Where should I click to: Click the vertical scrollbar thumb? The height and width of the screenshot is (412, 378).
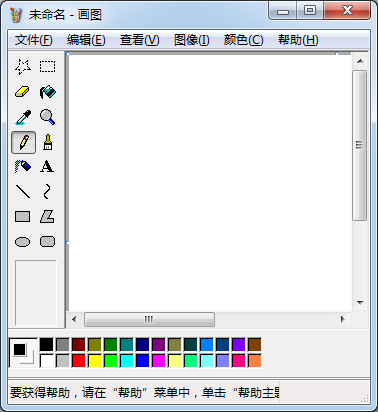(360, 145)
